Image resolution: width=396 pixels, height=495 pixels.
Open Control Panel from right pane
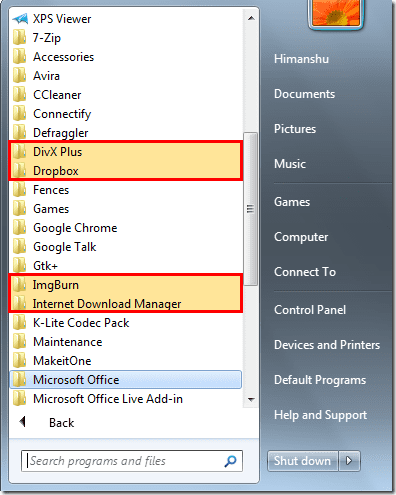(x=310, y=310)
